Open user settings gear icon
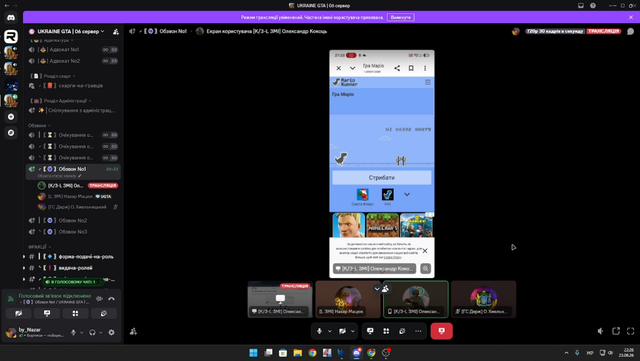The width and height of the screenshot is (640, 361). click(111, 332)
